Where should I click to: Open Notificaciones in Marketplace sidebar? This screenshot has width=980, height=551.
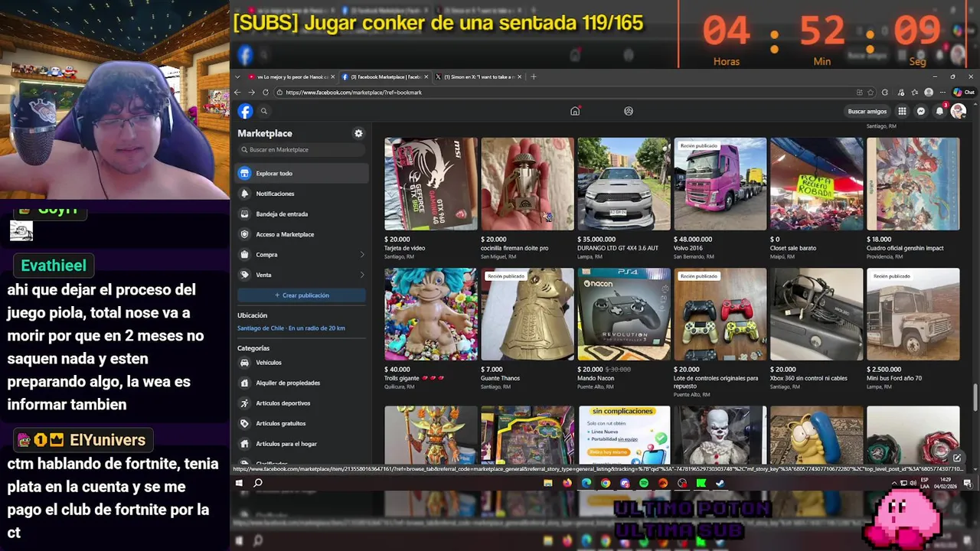[302, 194]
